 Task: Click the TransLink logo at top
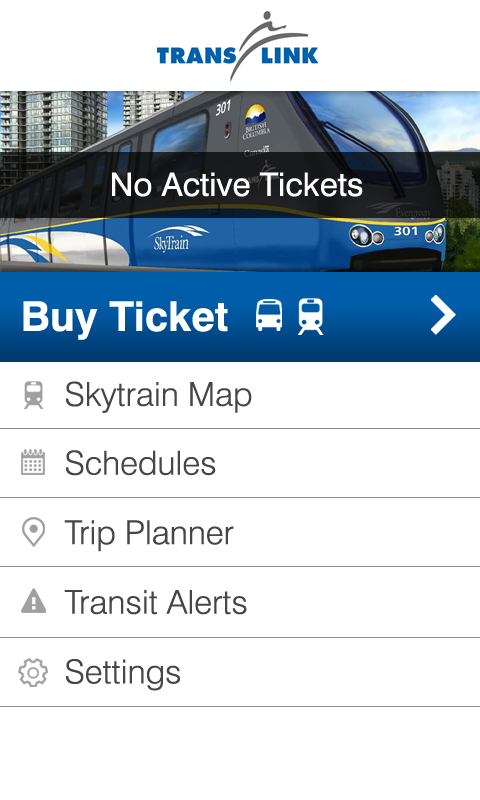coord(237,46)
